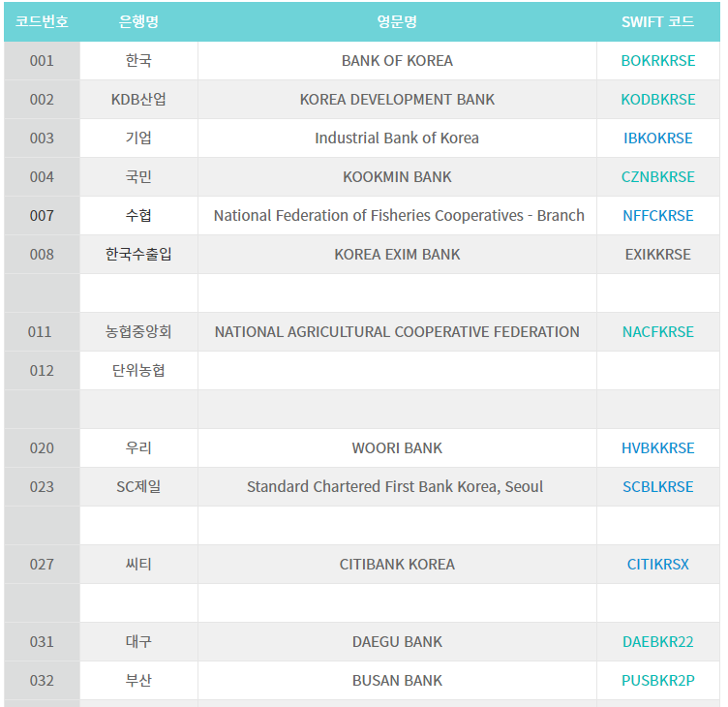This screenshot has width=728, height=707.
Task: Select the WOORI BANK text
Action: click(397, 447)
